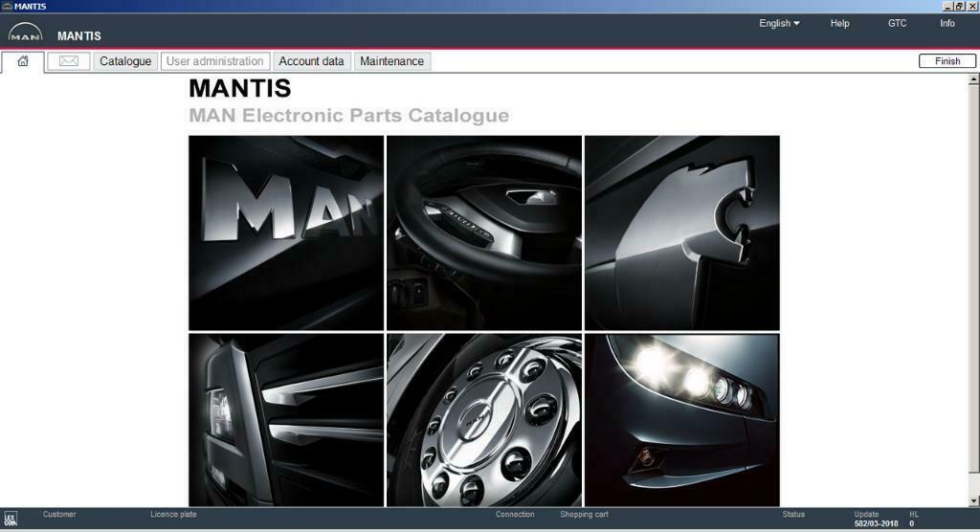Click the Finish button
The width and height of the screenshot is (980, 532).
click(947, 60)
